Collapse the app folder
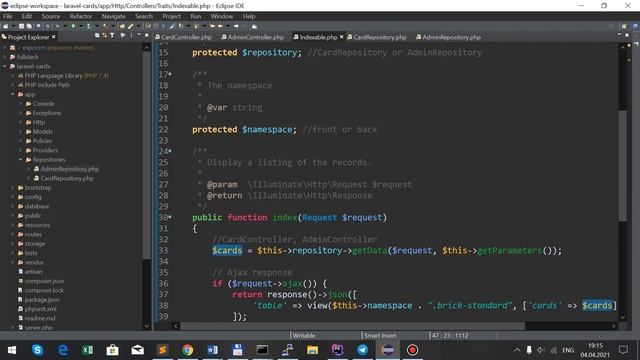 13,94
